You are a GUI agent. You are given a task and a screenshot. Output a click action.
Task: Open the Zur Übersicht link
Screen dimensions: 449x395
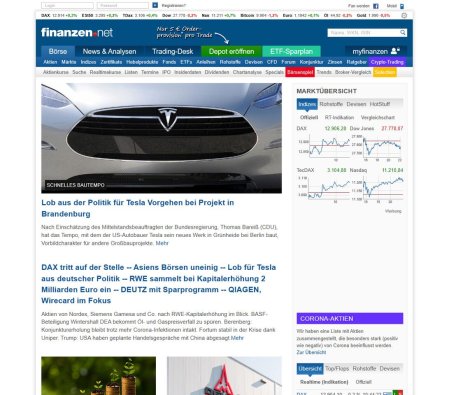pyautogui.click(x=311, y=352)
